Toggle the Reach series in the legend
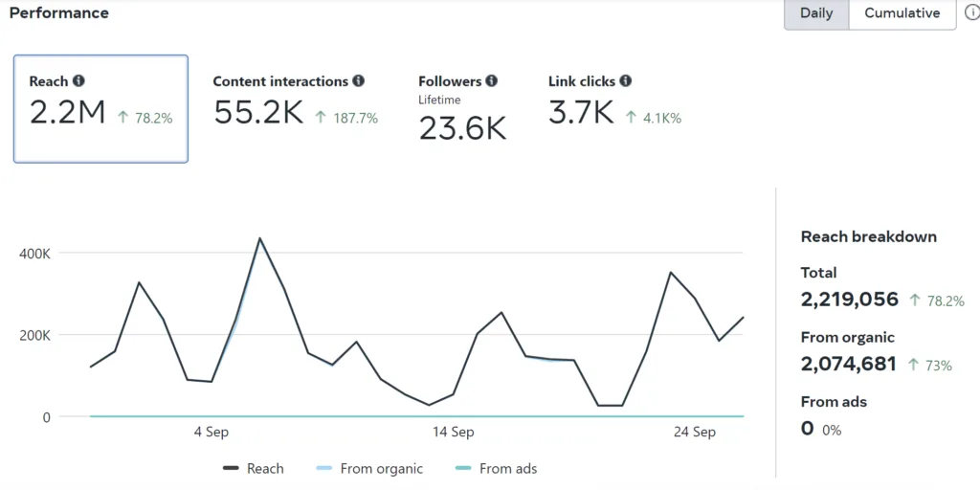This screenshot has width=980, height=490. 254,468
